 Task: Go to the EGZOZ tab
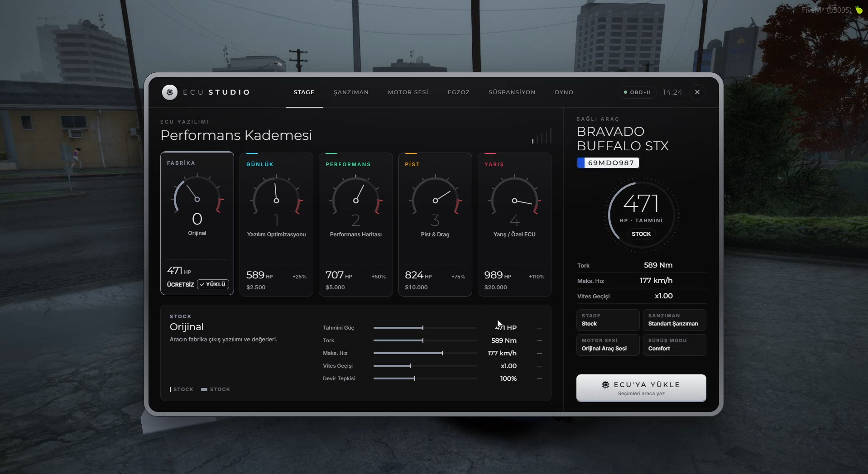pyautogui.click(x=459, y=92)
